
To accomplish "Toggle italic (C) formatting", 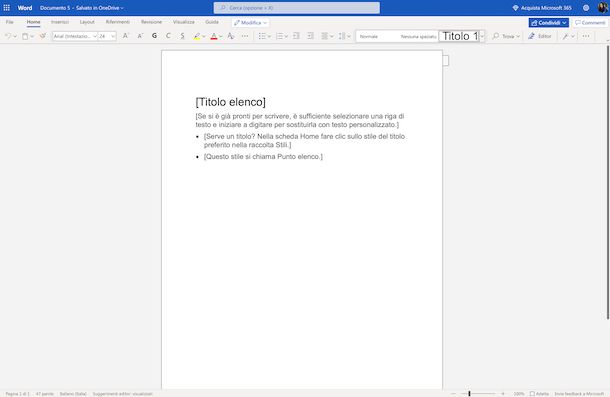I will [x=168, y=36].
